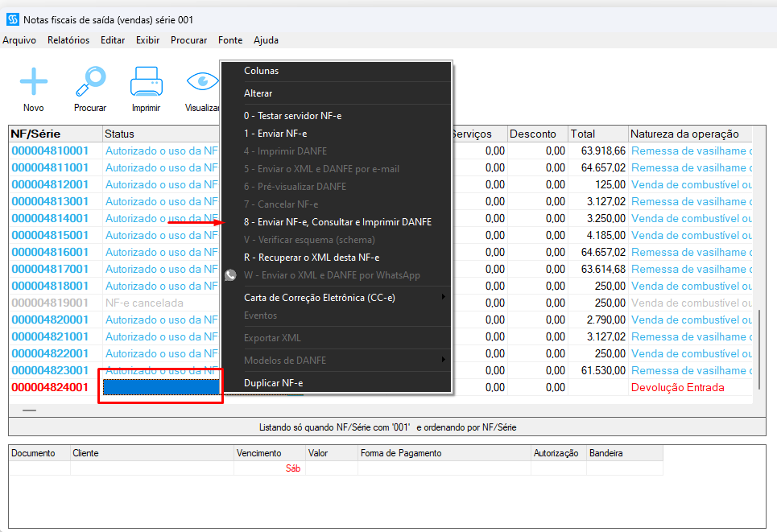Click the highlighted blue status cell

point(161,387)
